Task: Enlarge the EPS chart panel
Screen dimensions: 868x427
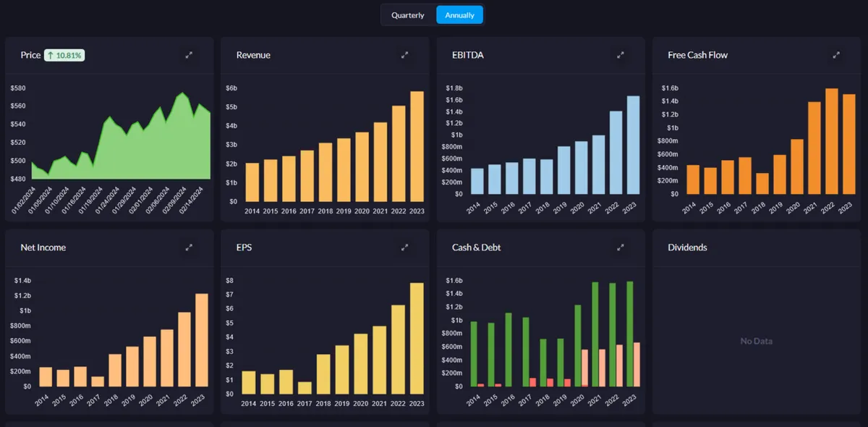Action: click(405, 248)
